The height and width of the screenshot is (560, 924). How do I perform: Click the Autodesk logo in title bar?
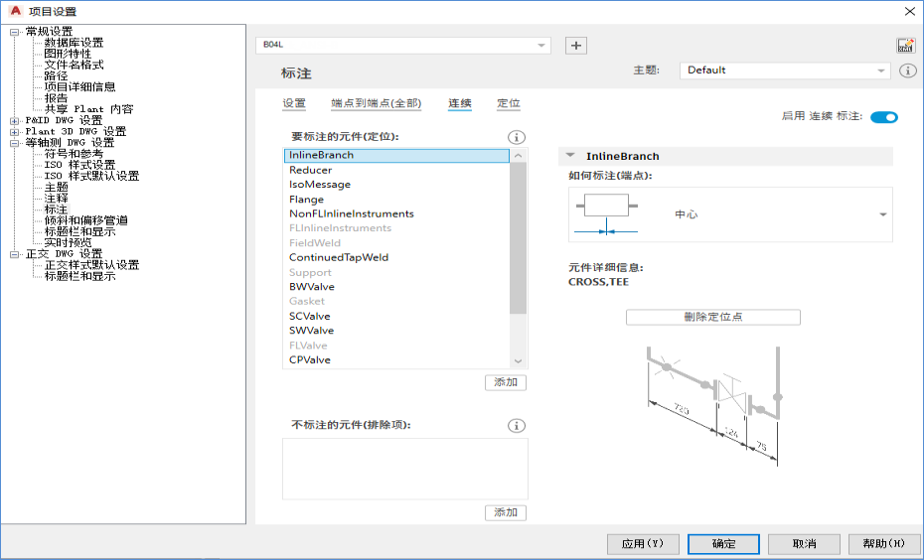15,11
